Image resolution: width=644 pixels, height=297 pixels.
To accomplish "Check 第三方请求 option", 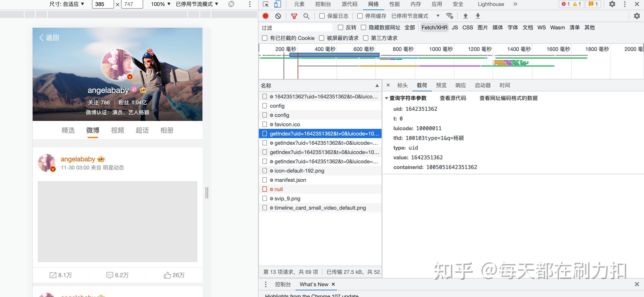I will pos(365,38).
